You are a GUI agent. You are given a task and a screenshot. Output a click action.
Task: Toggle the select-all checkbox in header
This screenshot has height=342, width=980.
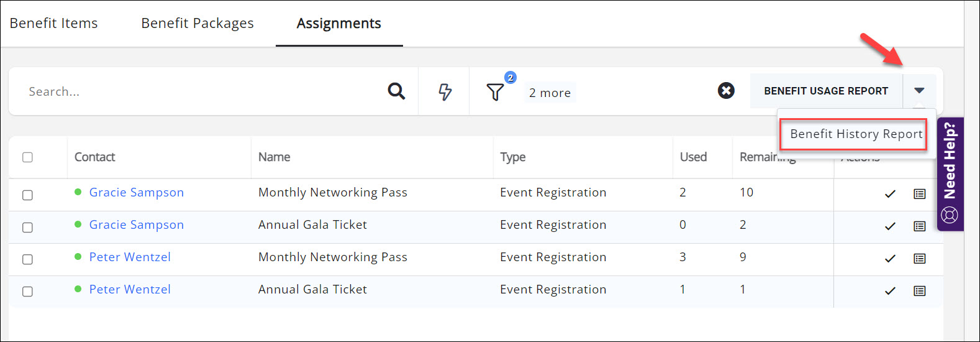(27, 157)
